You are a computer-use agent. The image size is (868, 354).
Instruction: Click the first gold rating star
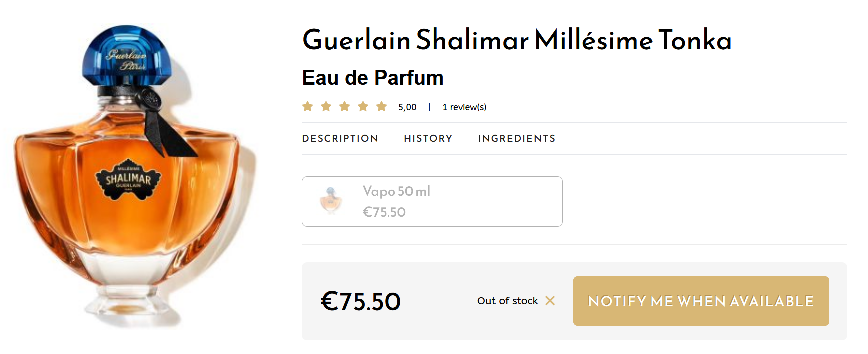(x=308, y=106)
